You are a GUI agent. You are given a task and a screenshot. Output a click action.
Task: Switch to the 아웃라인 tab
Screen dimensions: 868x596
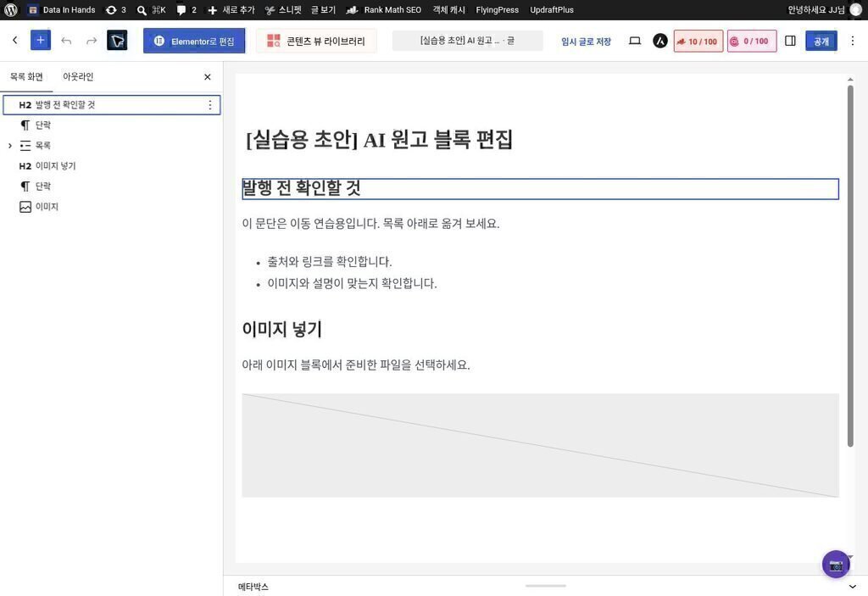coord(78,76)
